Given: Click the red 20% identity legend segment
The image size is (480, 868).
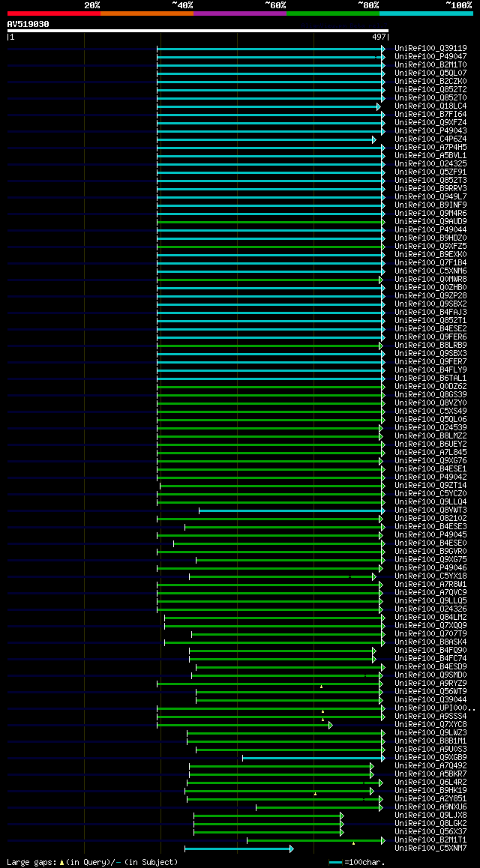Looking at the screenshot, I should click(54, 13).
